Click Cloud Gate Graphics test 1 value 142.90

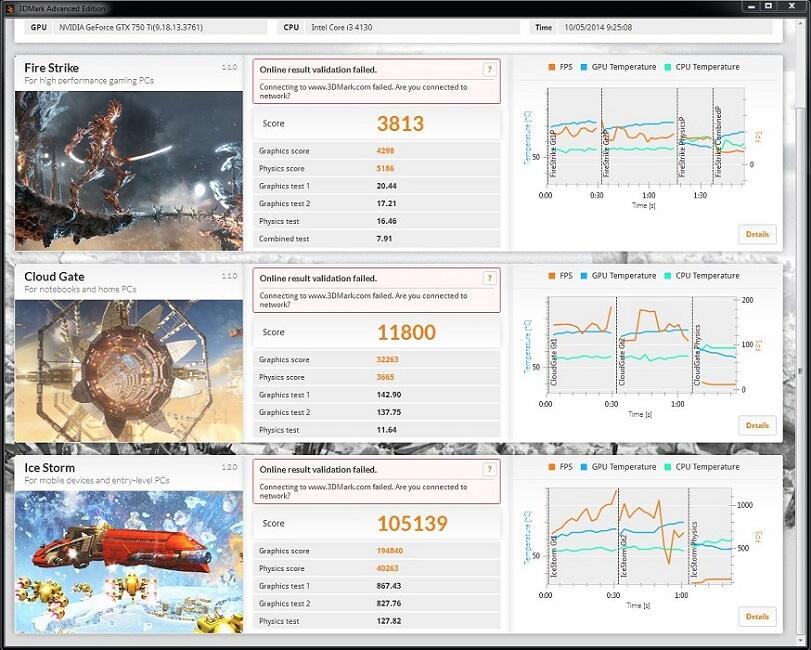tap(388, 395)
